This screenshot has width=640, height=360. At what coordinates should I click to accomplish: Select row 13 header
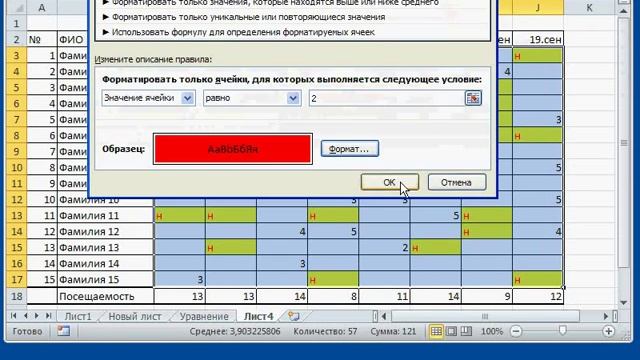pos(16,216)
